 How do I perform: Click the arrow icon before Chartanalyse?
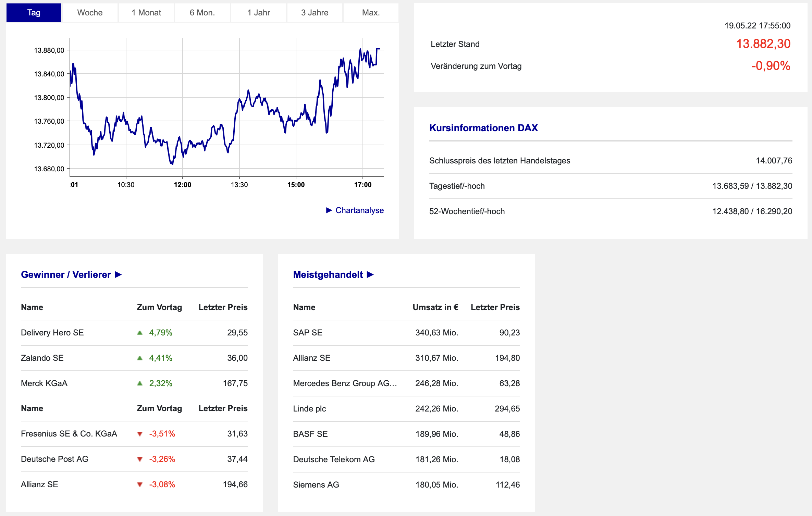(x=329, y=210)
